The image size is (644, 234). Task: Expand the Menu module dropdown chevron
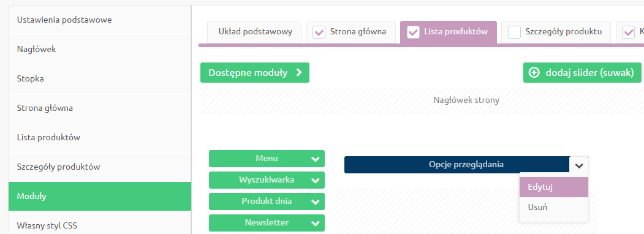pyautogui.click(x=316, y=159)
